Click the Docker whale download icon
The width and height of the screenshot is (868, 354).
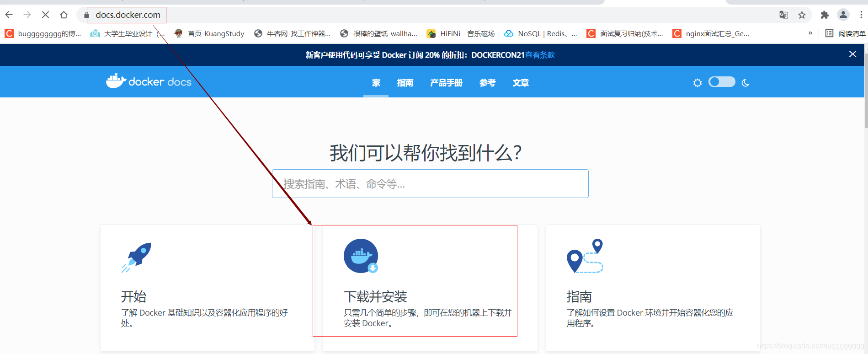[x=361, y=256]
